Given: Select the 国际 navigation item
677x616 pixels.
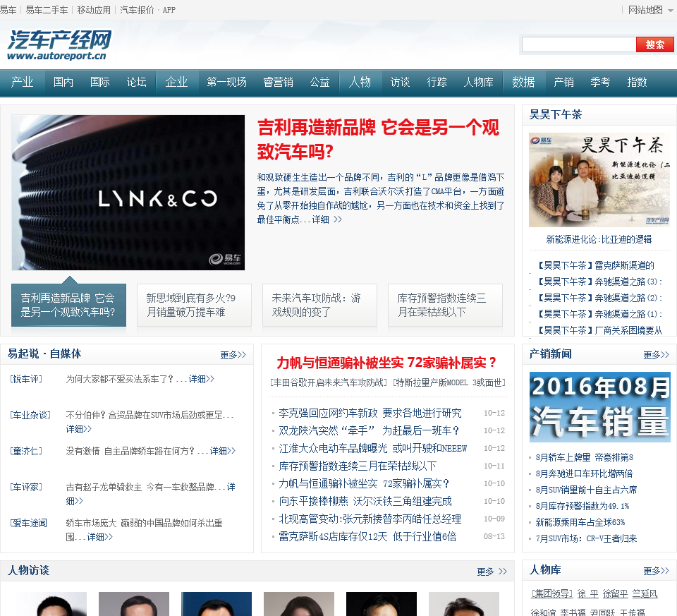Looking at the screenshot, I should coord(99,82).
